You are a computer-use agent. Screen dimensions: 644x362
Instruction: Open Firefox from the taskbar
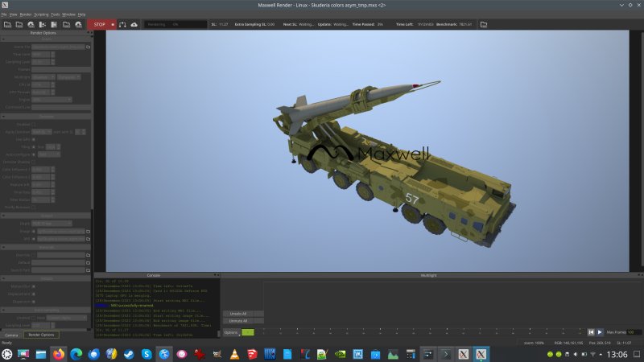click(58, 354)
